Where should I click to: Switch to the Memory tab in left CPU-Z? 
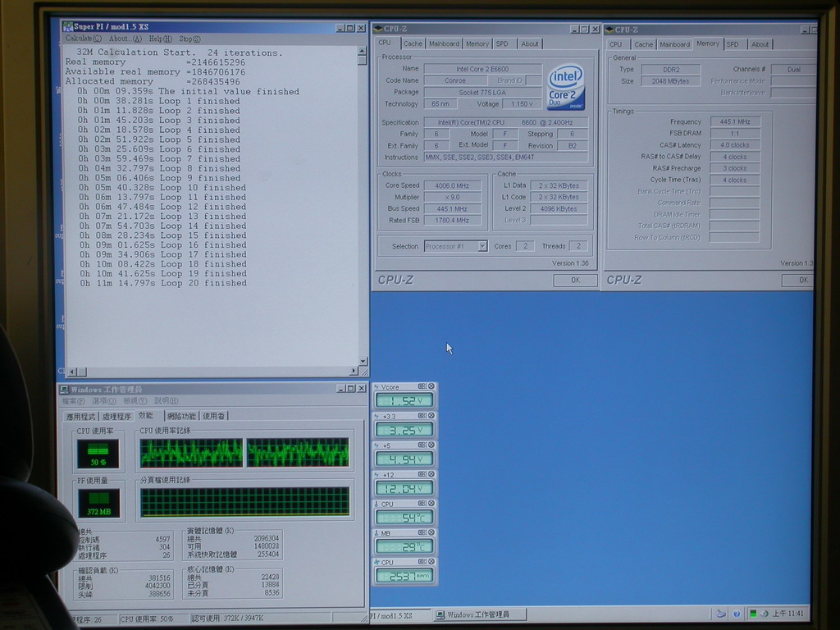click(477, 44)
